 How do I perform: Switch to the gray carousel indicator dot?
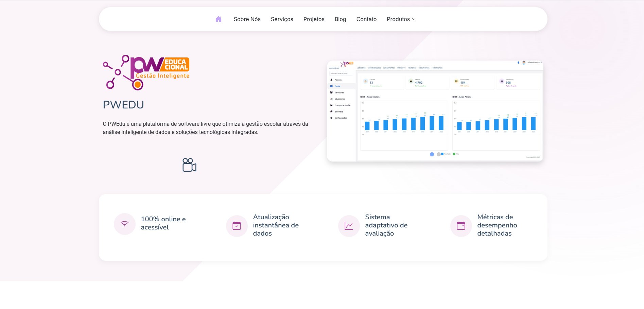coord(439,154)
